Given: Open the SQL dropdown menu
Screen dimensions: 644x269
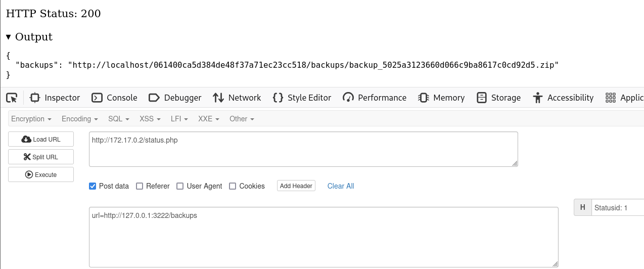Looking at the screenshot, I should pos(119,119).
